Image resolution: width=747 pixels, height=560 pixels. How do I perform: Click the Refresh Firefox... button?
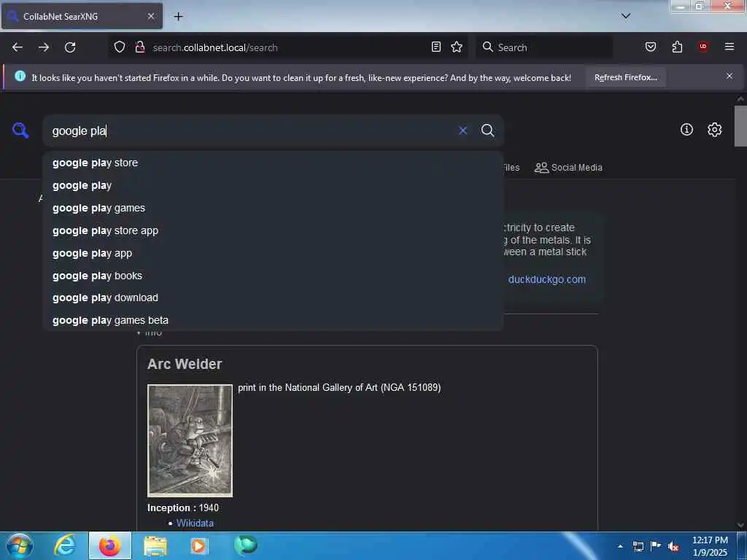click(x=625, y=77)
